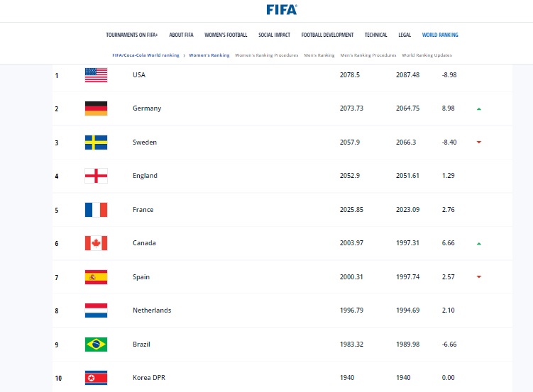Screen dimensions: 533x392
Task: Click the FIFA/Coca-Cola World ranking breadcrumb
Action: tap(145, 55)
